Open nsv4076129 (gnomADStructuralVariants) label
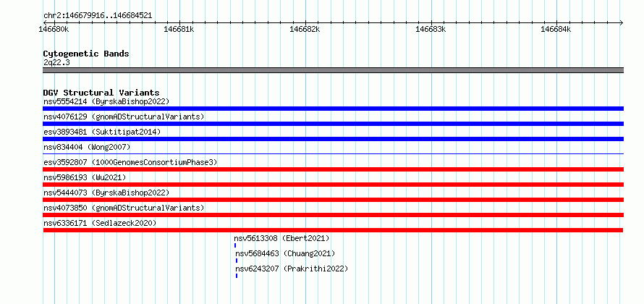The image size is (644, 304). (x=124, y=117)
